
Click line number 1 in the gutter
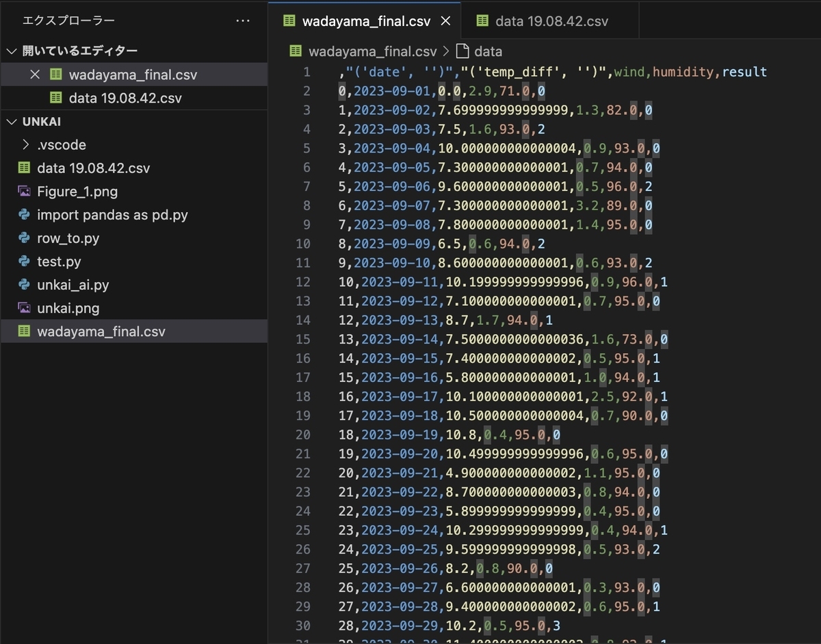(x=307, y=72)
